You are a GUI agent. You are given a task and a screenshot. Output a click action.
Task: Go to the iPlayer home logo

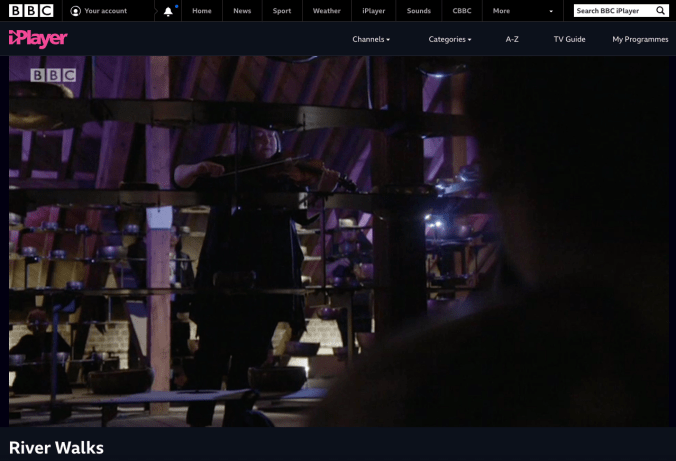[38, 39]
